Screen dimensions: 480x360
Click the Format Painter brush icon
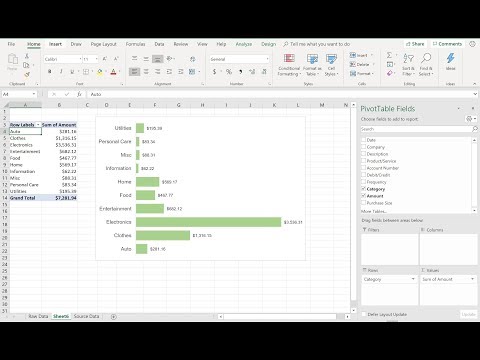click(27, 74)
